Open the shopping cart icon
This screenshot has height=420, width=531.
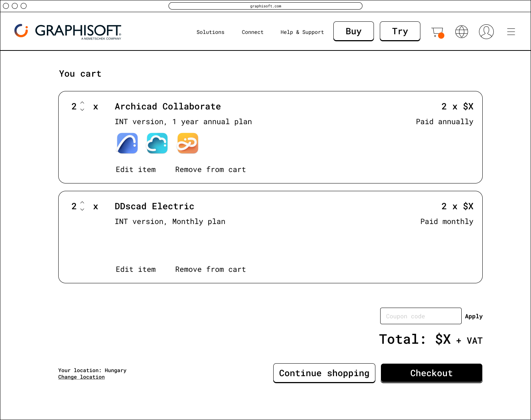click(437, 32)
